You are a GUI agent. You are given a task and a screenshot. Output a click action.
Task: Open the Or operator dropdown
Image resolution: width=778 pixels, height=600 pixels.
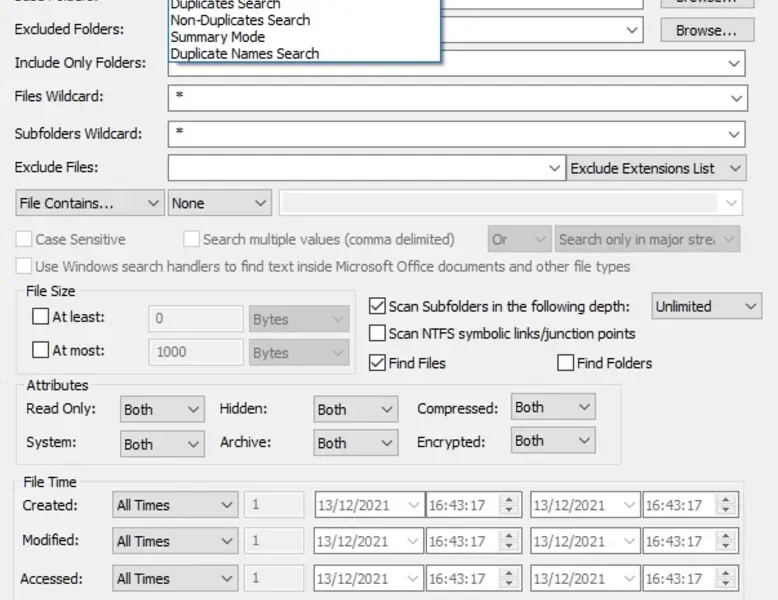tap(519, 239)
